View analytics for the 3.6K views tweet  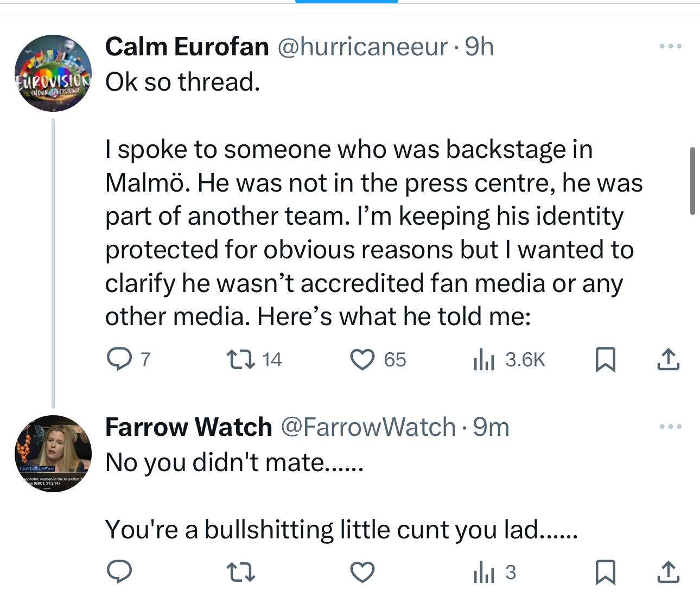[x=484, y=359]
